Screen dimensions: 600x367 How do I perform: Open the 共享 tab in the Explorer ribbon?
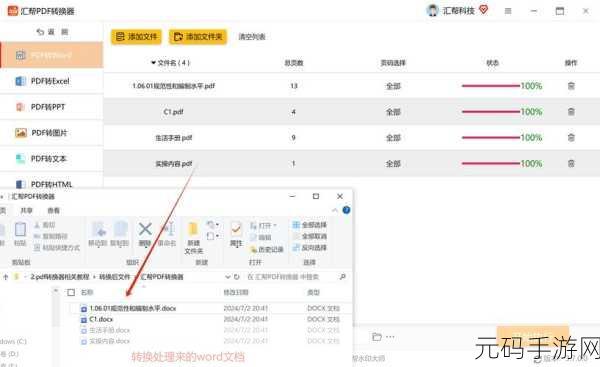[26, 210]
